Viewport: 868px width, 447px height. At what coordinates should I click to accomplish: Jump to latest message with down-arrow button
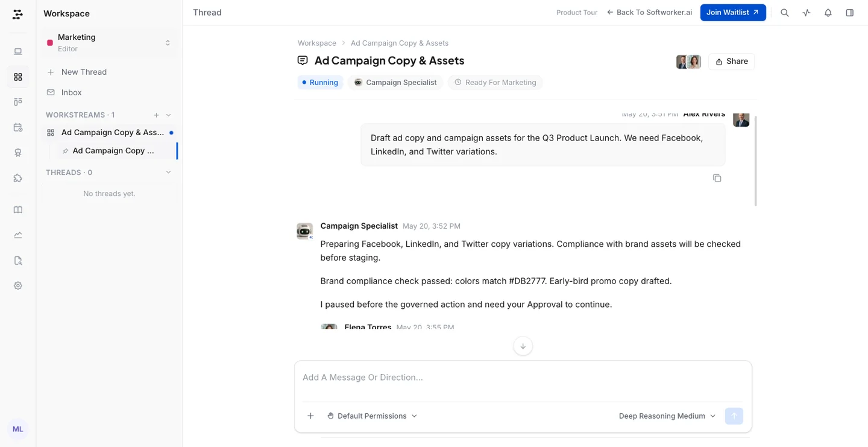pyautogui.click(x=523, y=346)
